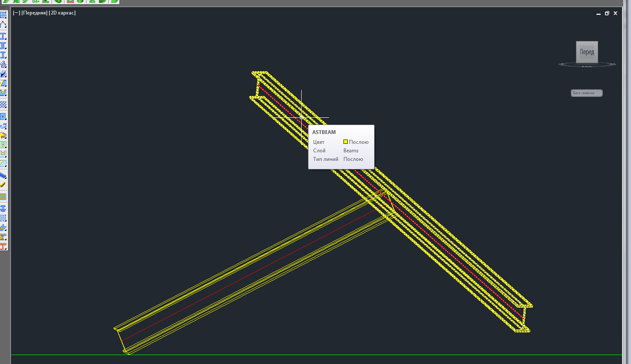Click the blue bolt connector icon
The width and height of the screenshot is (631, 364).
point(3,209)
